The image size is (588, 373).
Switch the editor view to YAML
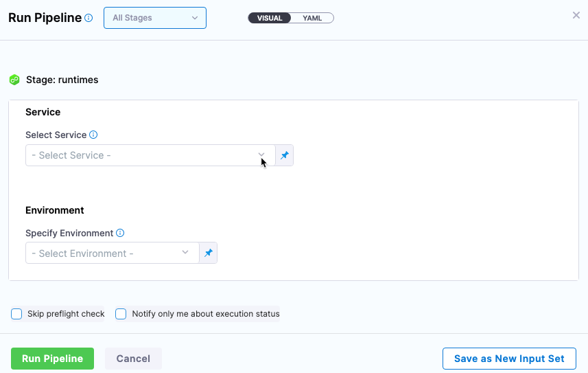coord(312,18)
